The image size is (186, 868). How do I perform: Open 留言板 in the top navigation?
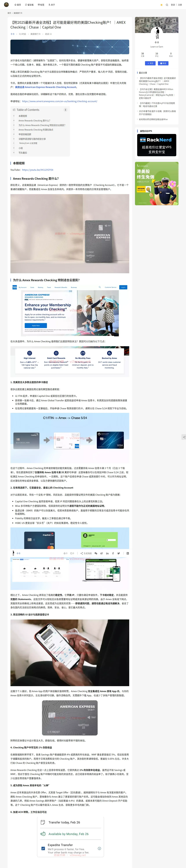[x=29, y=5]
